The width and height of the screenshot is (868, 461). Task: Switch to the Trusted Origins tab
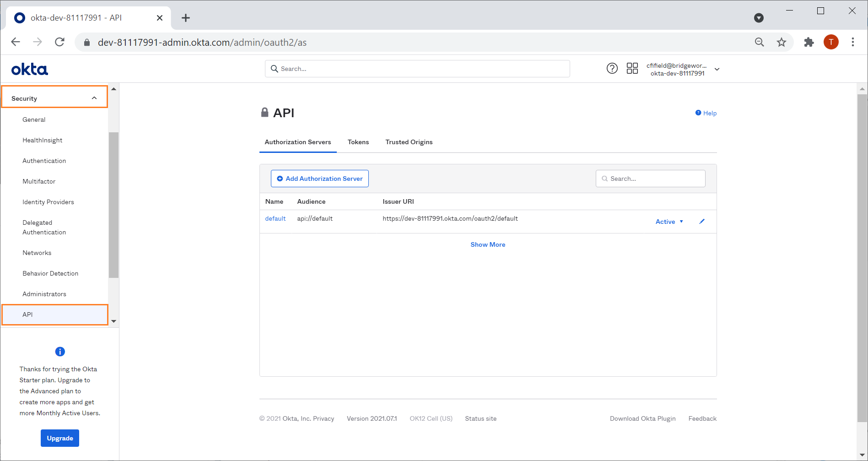coord(409,142)
